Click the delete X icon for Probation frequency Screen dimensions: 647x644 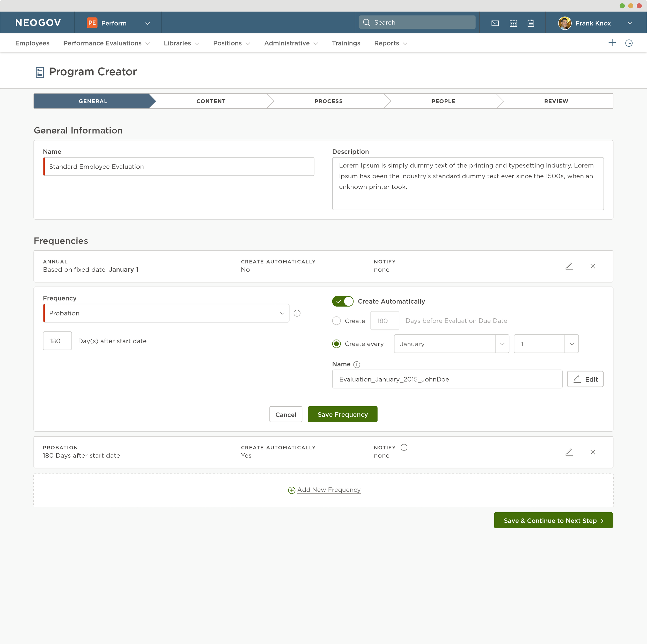(593, 452)
